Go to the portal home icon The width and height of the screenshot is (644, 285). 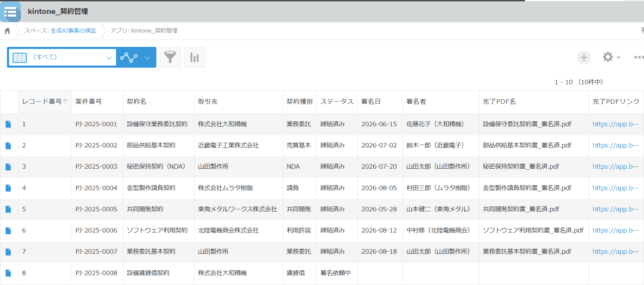(7, 31)
